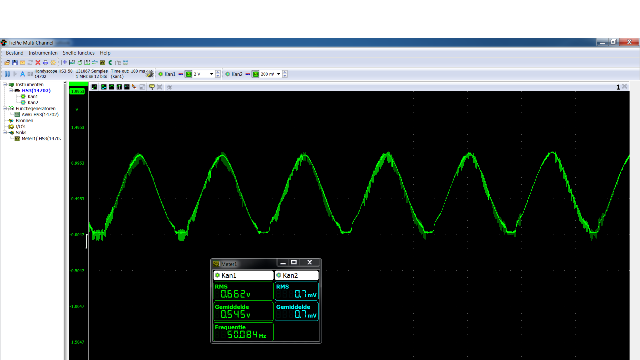
Task: Click the yellow comment balloon graph icon
Action: point(152,87)
